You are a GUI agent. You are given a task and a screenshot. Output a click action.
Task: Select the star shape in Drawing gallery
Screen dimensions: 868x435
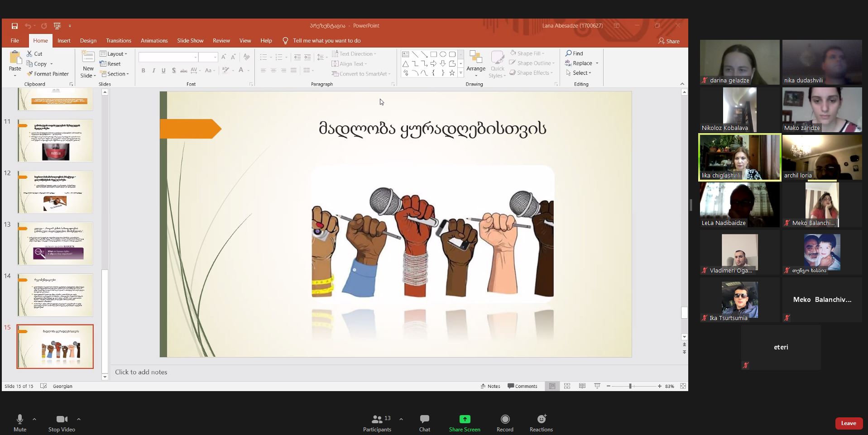[452, 73]
